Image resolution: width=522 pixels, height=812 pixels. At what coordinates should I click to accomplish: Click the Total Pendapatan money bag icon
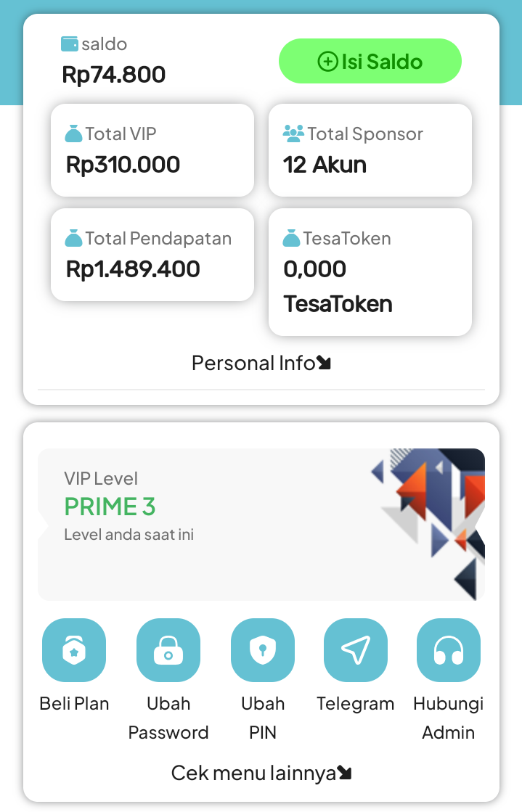point(74,239)
